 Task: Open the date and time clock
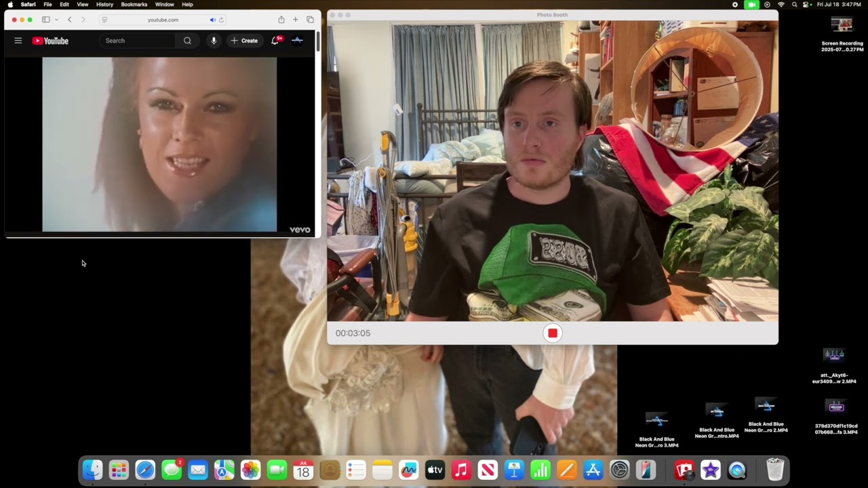839,4
